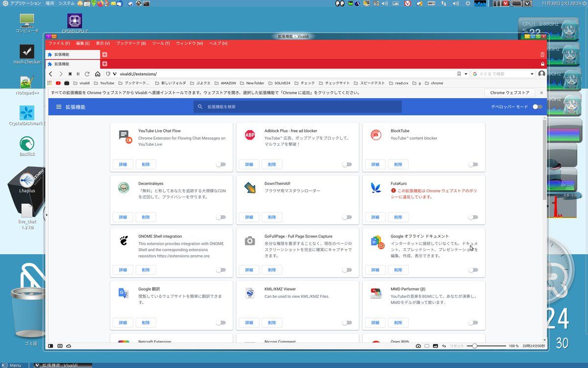Click the rewind navigation icon
Image resolution: width=588 pixels, height=368 pixels.
click(70, 74)
